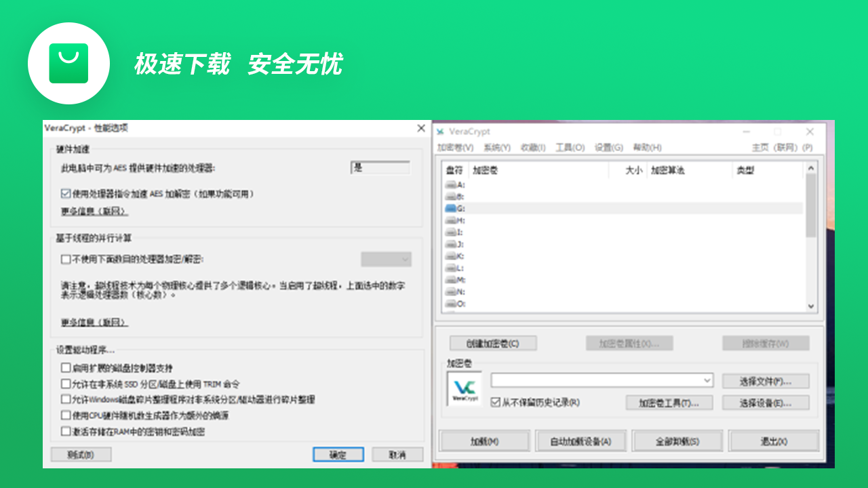Click the highlighted G: drive icon
This screenshot has width=868, height=488.
449,209
